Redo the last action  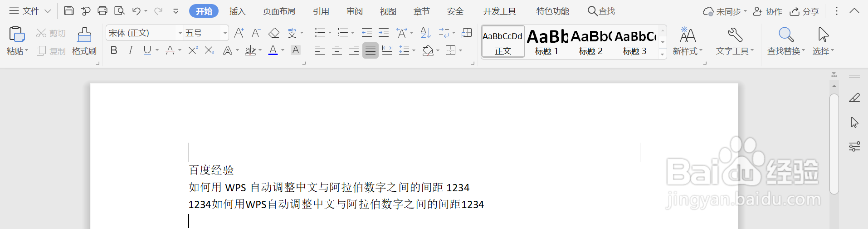(x=158, y=11)
